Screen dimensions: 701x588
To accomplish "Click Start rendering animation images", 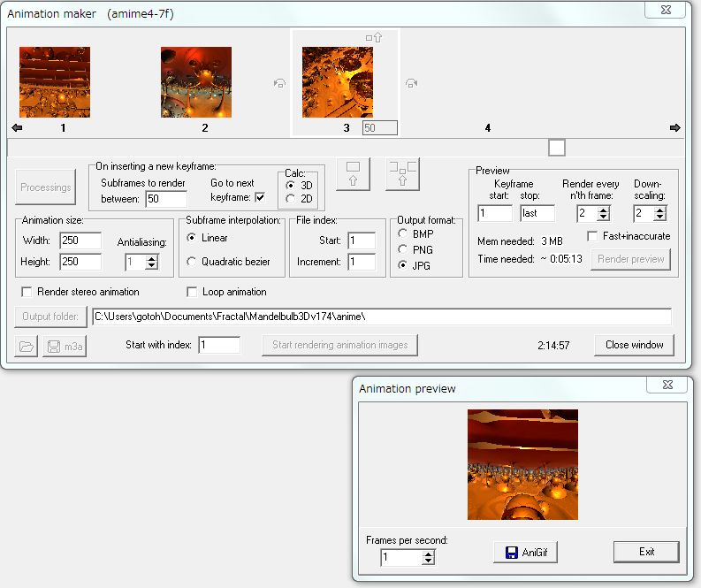I will (339, 345).
